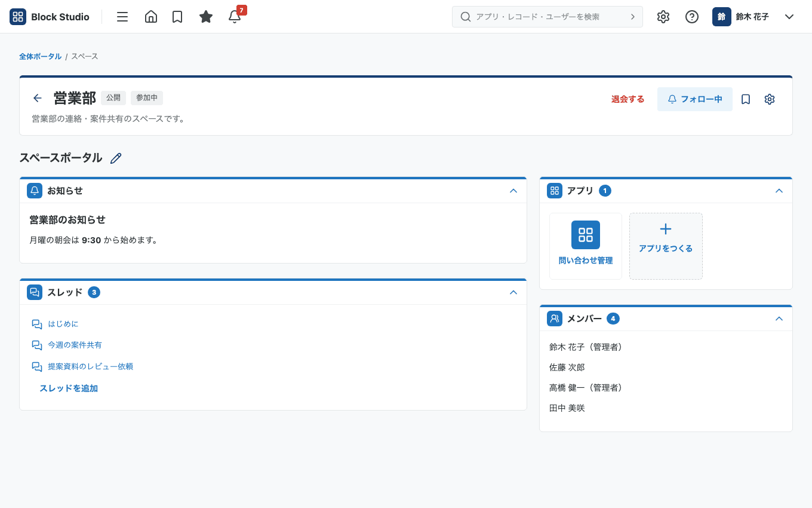Open the 今週の案件共有 thread
This screenshot has height=508, width=812.
pyautogui.click(x=75, y=345)
